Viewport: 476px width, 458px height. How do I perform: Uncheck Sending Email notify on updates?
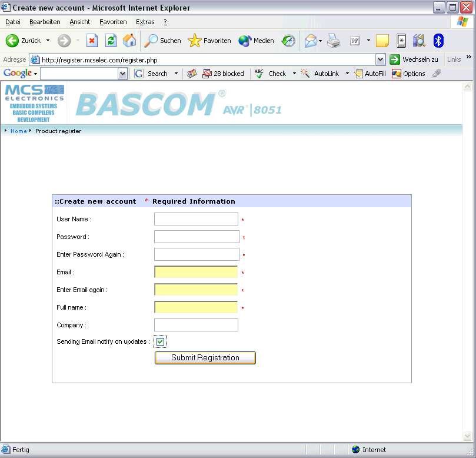pyautogui.click(x=160, y=341)
